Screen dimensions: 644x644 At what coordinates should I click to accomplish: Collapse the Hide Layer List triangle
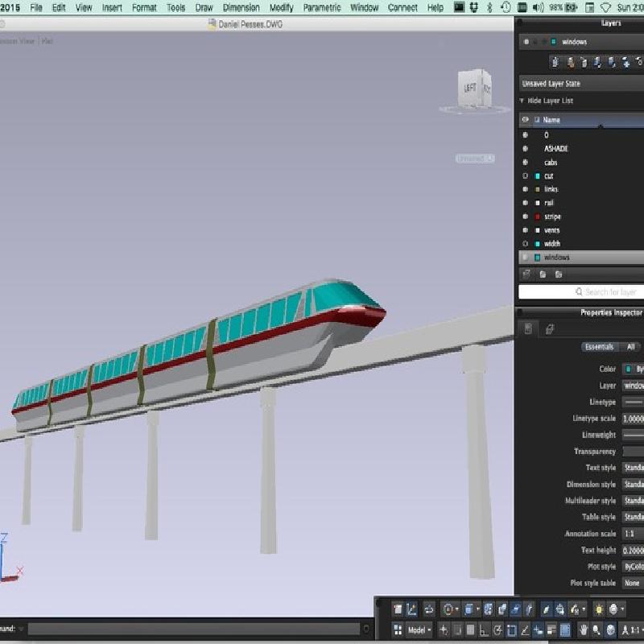pyautogui.click(x=522, y=101)
